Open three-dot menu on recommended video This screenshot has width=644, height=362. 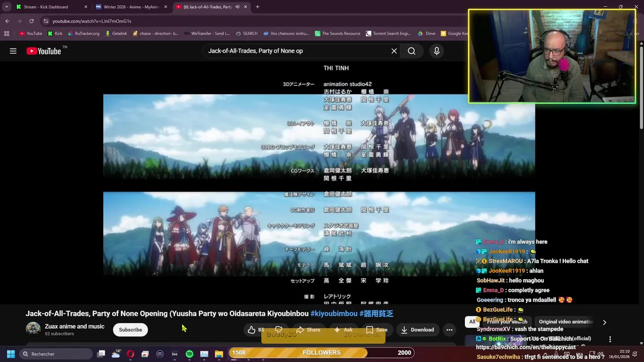[610, 339]
